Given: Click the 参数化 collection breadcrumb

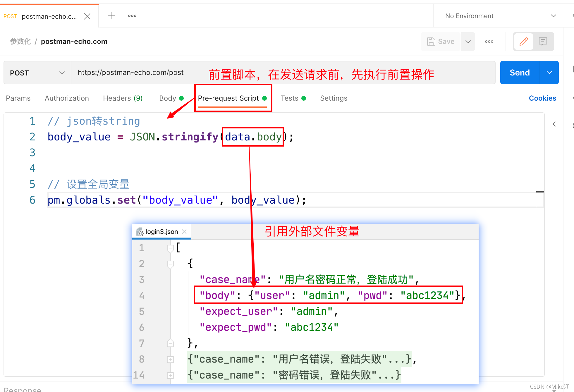Looking at the screenshot, I should coord(20,42).
